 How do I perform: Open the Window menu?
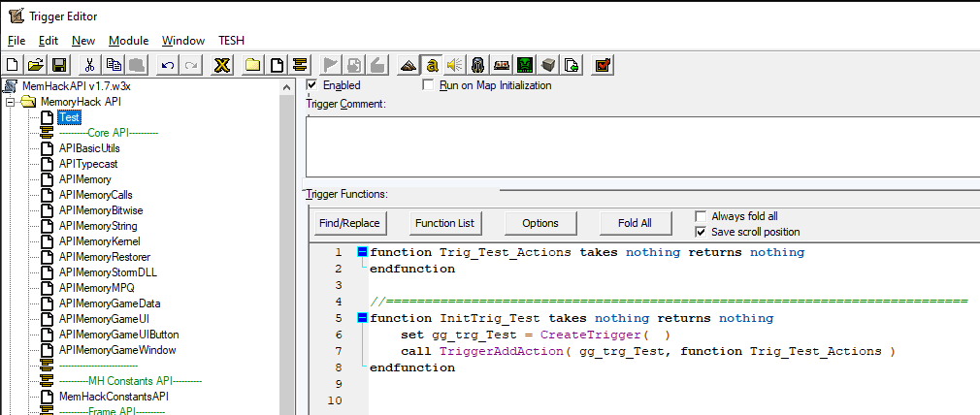click(183, 41)
